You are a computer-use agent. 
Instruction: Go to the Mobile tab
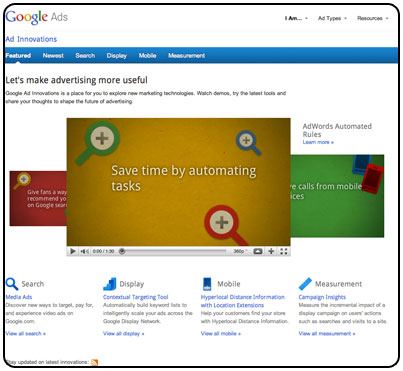(148, 56)
